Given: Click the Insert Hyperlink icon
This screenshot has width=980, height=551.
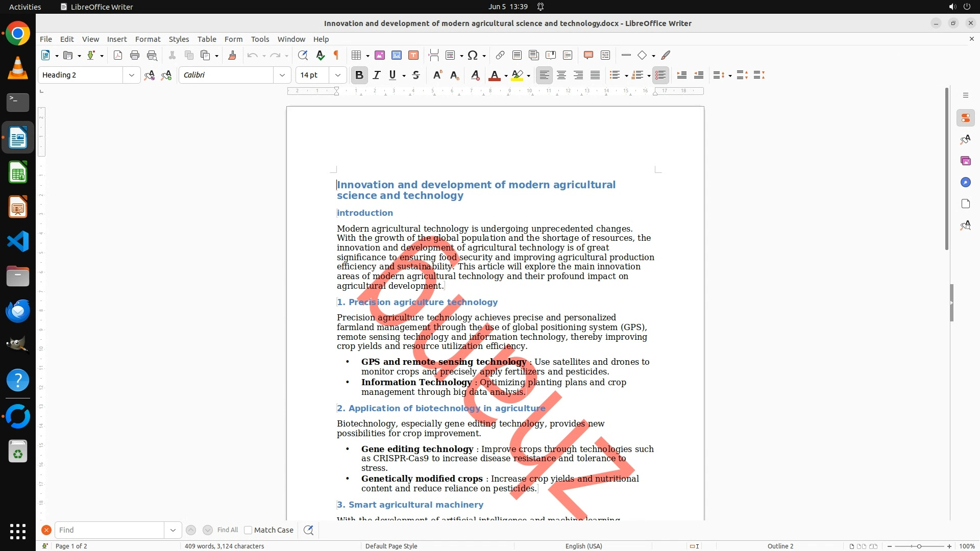Looking at the screenshot, I should (x=500, y=55).
